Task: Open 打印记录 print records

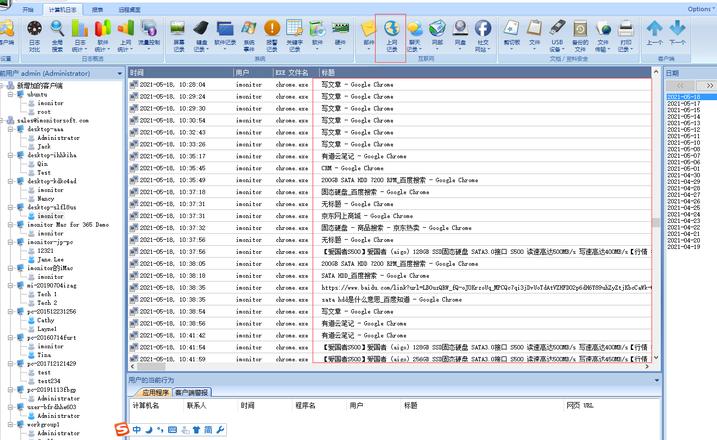Action: point(626,36)
